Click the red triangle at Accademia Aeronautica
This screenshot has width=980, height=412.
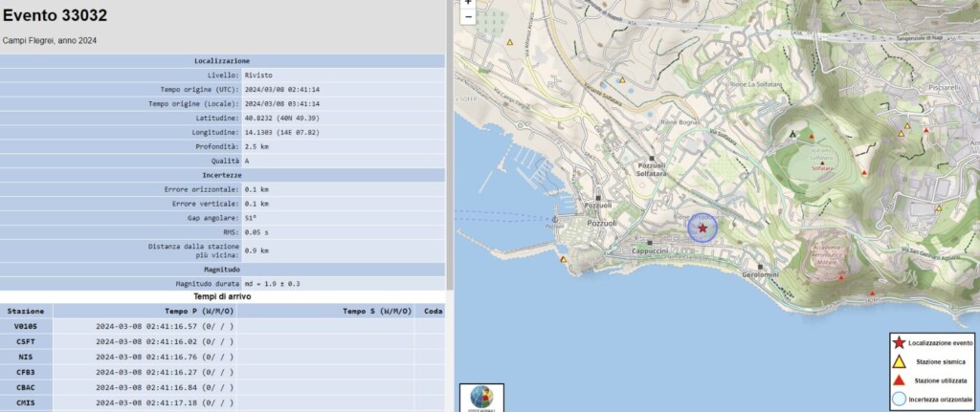(x=840, y=277)
